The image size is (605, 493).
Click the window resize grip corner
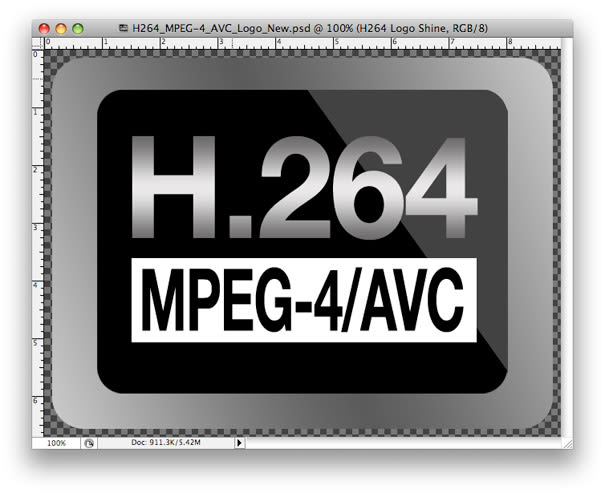coord(568,443)
